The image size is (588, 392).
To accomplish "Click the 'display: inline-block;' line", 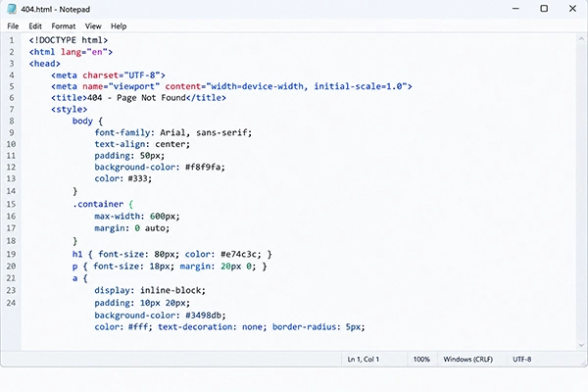I will pos(150,290).
